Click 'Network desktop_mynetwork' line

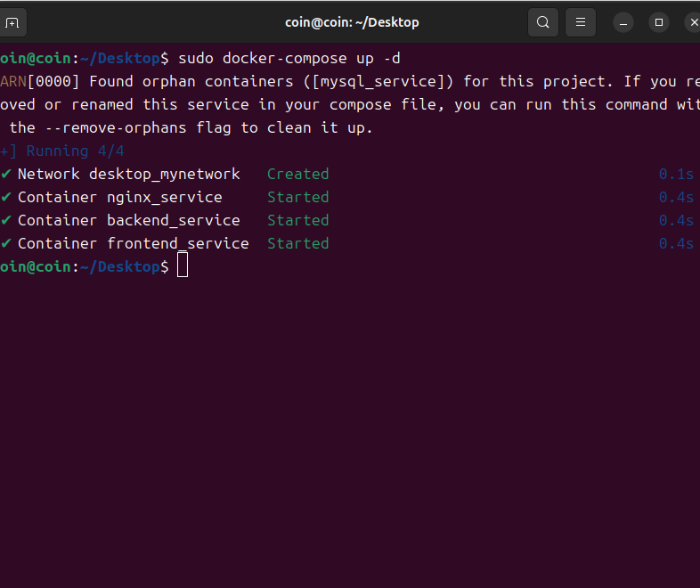point(128,175)
